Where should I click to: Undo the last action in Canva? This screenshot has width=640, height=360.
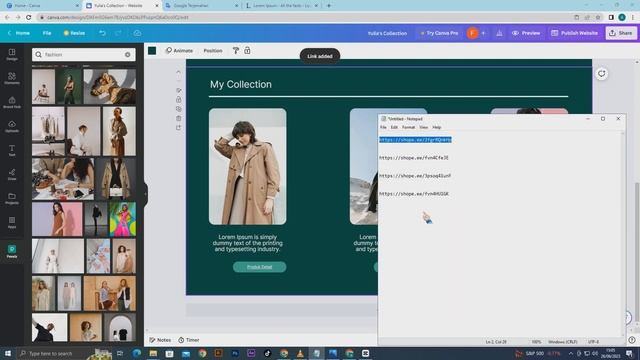pyautogui.click(x=102, y=33)
